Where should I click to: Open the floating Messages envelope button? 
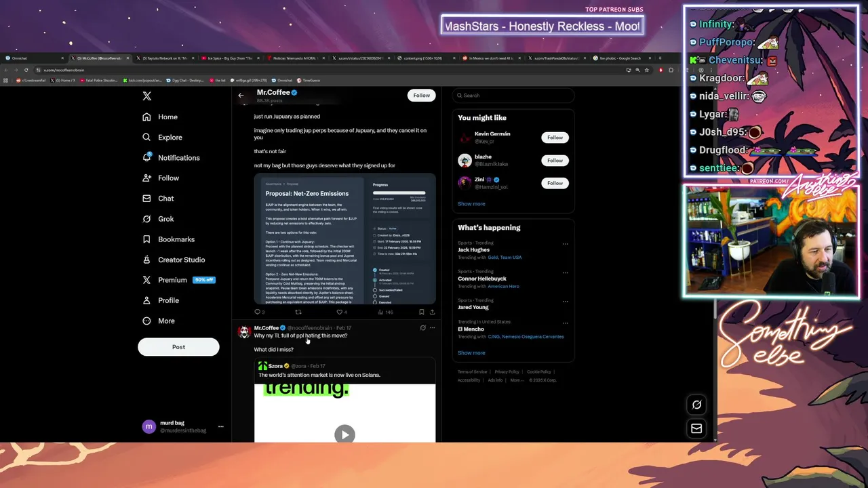coord(696,428)
